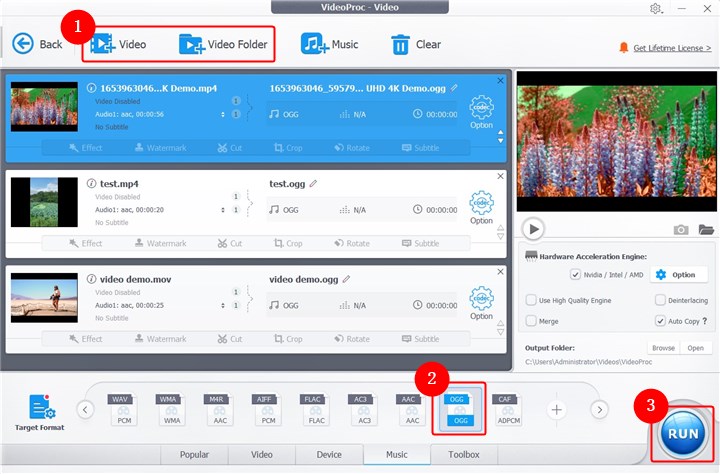Viewport: 720px width, 474px height.
Task: Move 4K Demo.mp4 down in list
Action: click(501, 141)
